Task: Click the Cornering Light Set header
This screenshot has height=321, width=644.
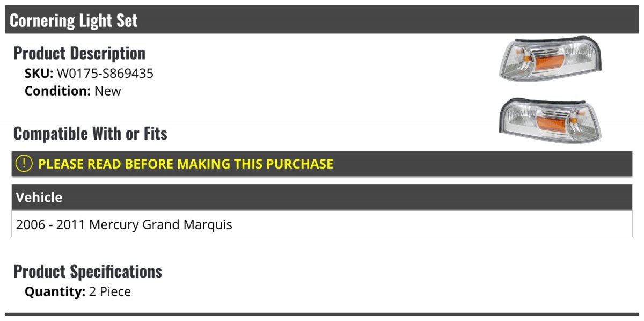Action: point(74,20)
